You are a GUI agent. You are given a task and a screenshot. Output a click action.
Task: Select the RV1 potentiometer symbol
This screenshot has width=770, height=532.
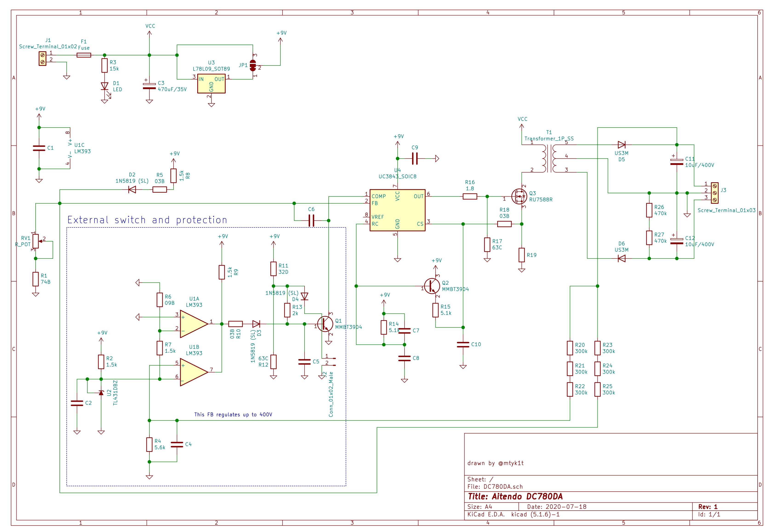pyautogui.click(x=36, y=241)
